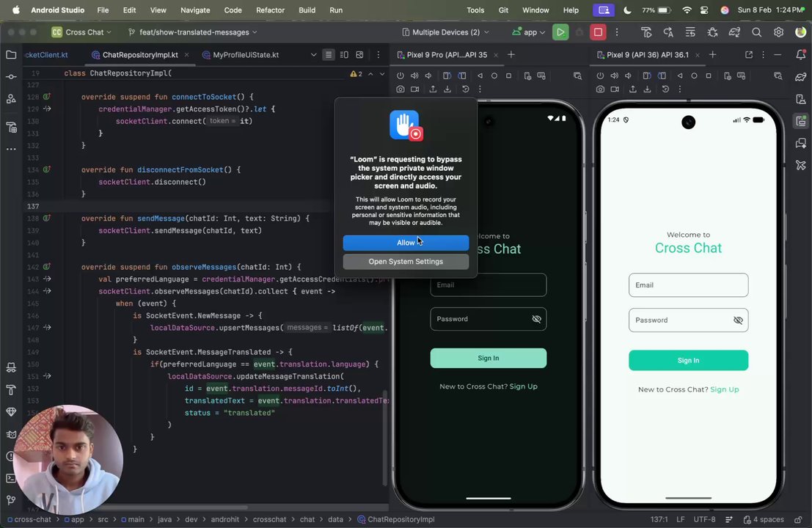Click Allow in the Loom dialog

click(x=406, y=242)
